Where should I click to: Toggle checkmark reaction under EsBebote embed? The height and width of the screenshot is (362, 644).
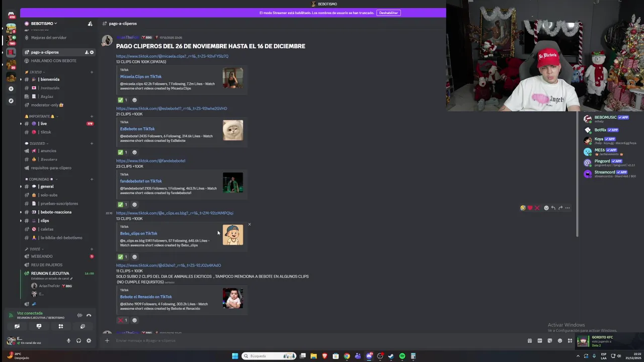123,152
